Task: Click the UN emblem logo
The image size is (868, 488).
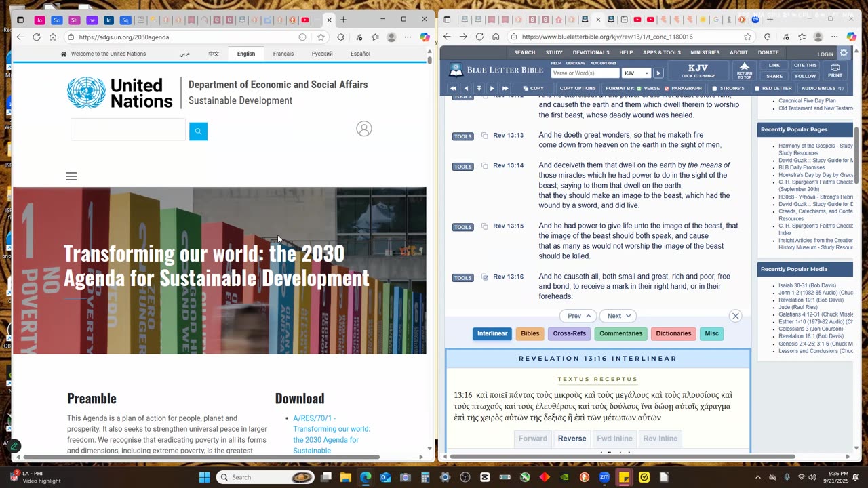Action: click(86, 93)
